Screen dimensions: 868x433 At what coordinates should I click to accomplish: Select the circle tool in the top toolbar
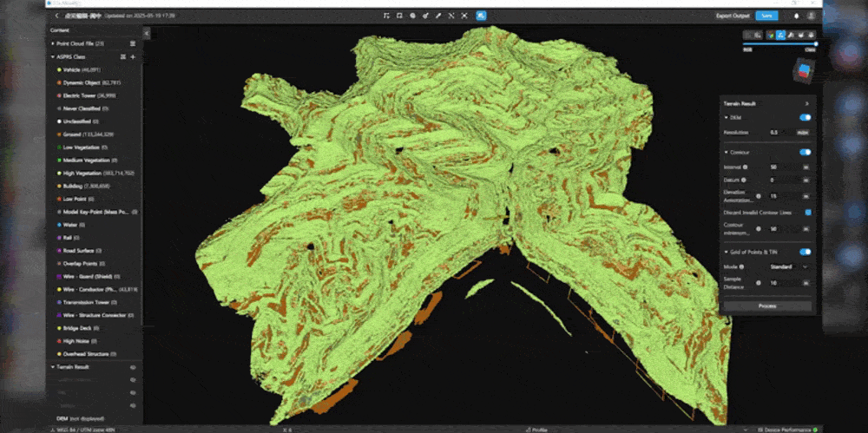[x=412, y=16]
